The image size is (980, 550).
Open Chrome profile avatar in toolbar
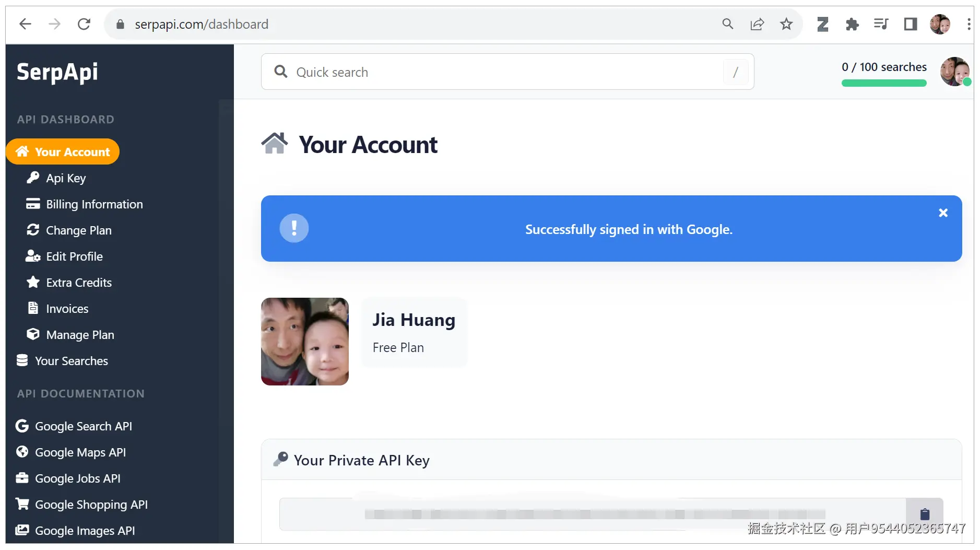940,24
